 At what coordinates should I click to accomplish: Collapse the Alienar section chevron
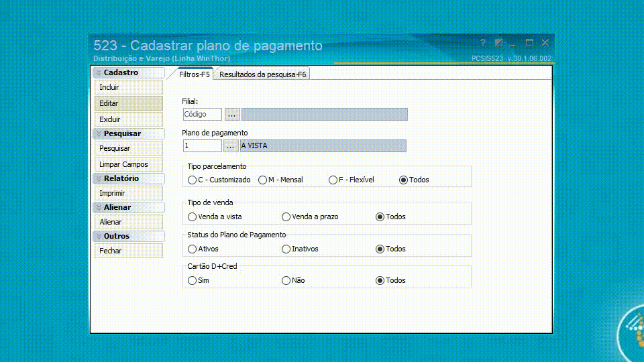99,207
